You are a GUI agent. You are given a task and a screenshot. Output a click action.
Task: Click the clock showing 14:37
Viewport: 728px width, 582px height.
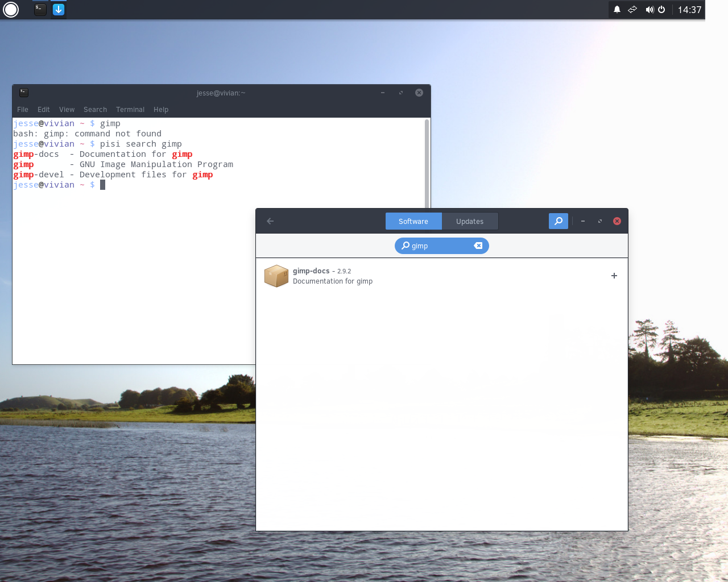tap(689, 10)
